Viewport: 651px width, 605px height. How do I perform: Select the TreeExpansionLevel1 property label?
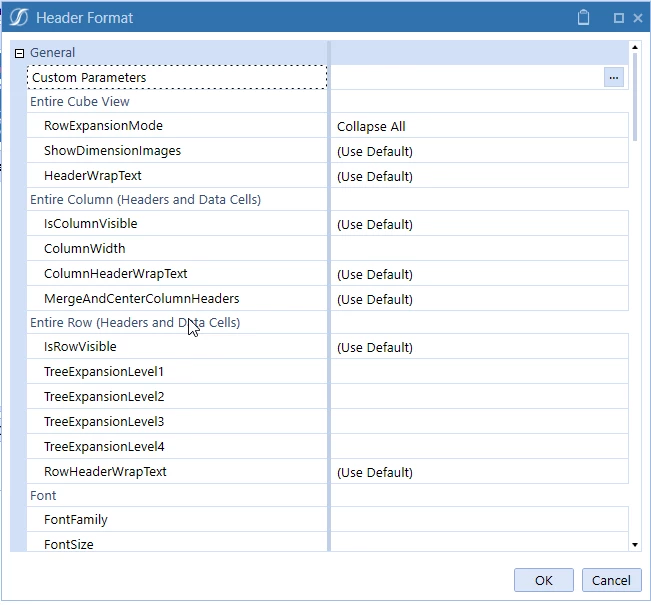(x=104, y=372)
